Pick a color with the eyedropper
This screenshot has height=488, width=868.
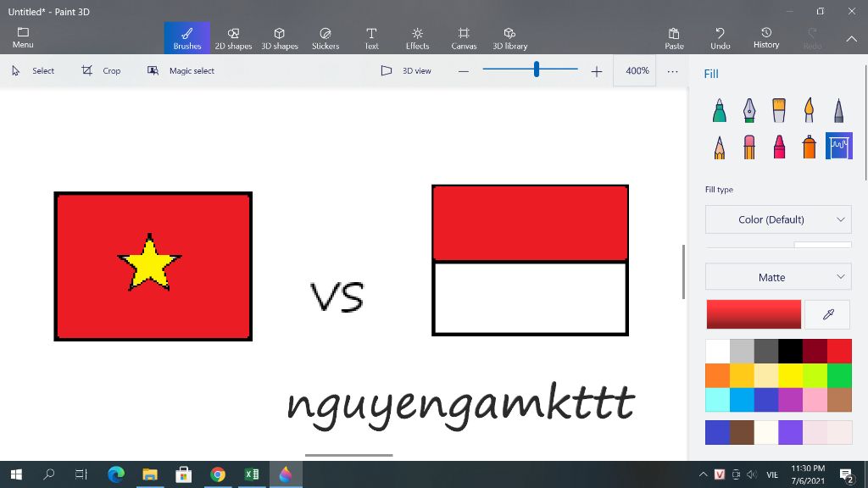827,315
